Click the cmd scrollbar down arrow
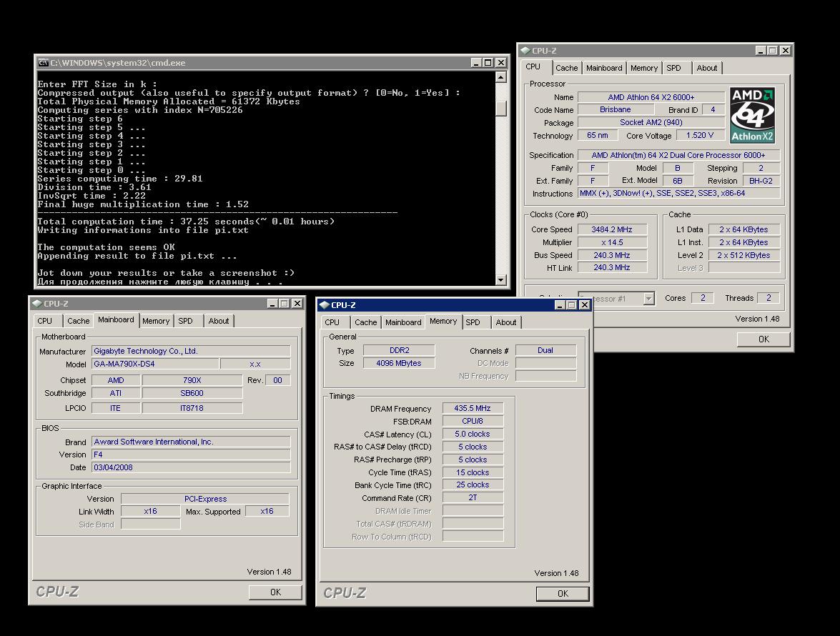 tap(501, 279)
